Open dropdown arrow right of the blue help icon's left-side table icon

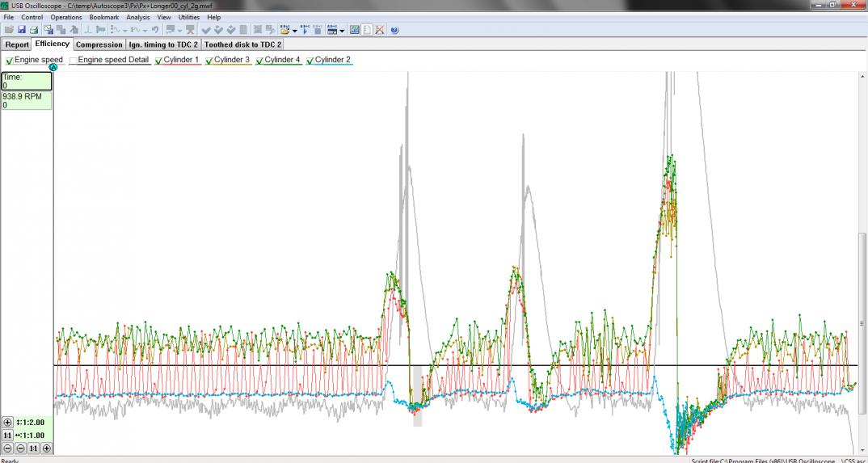click(342, 31)
